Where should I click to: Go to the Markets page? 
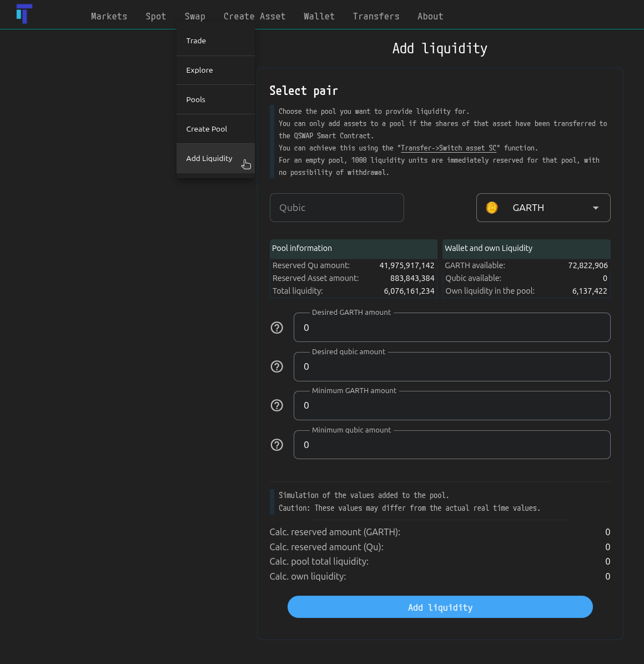tap(109, 16)
